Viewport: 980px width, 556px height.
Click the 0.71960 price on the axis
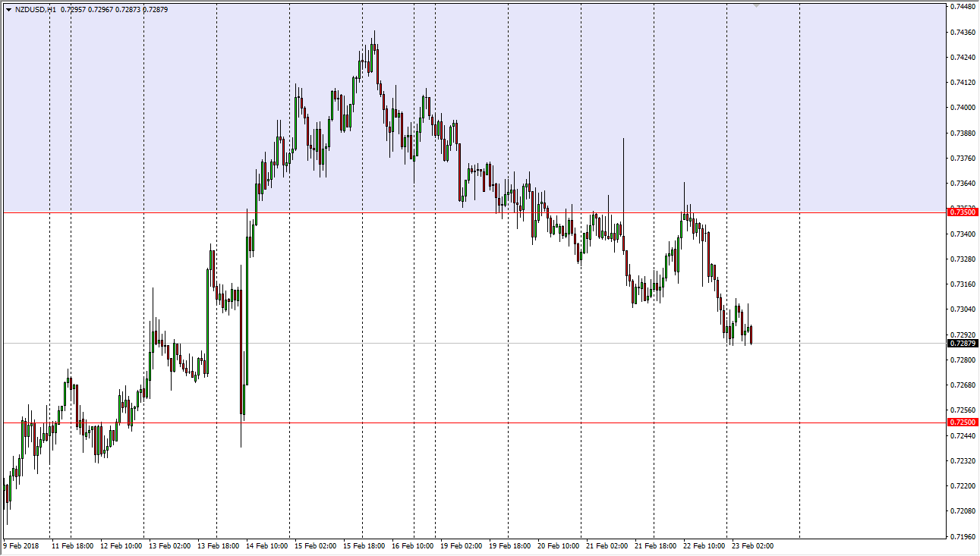(x=962, y=536)
